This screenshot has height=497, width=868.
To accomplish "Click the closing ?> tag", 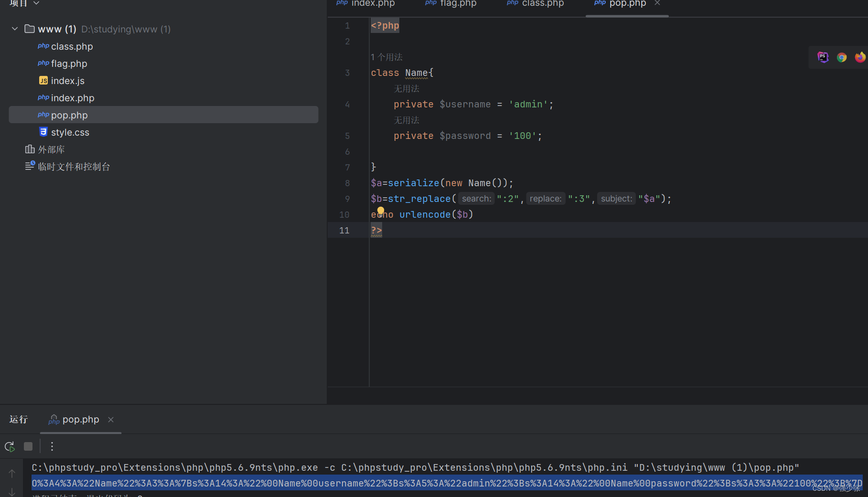I will click(376, 230).
